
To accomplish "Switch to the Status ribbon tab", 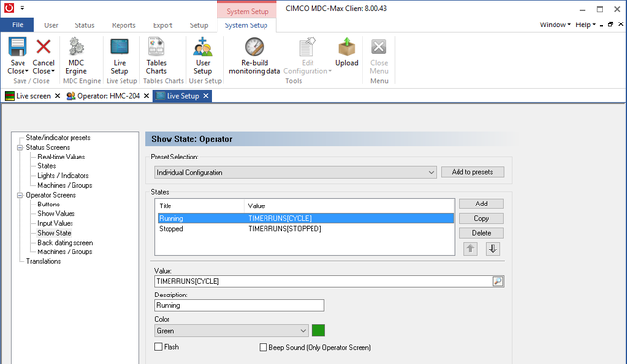I will 85,25.
